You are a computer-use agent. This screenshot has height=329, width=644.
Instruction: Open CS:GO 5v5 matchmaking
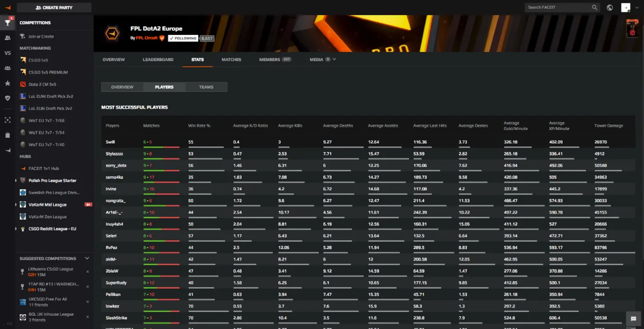tap(38, 60)
